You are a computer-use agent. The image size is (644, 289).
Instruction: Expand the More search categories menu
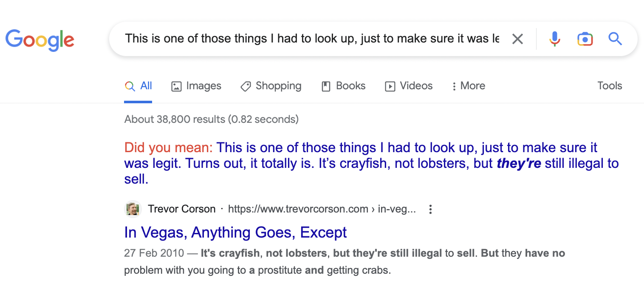tap(468, 86)
